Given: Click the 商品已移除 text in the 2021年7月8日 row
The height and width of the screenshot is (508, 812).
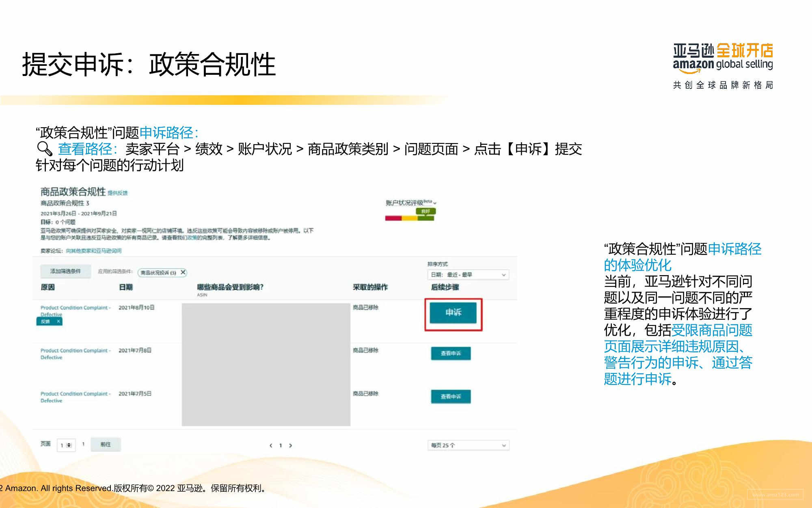Looking at the screenshot, I should pyautogui.click(x=365, y=350).
